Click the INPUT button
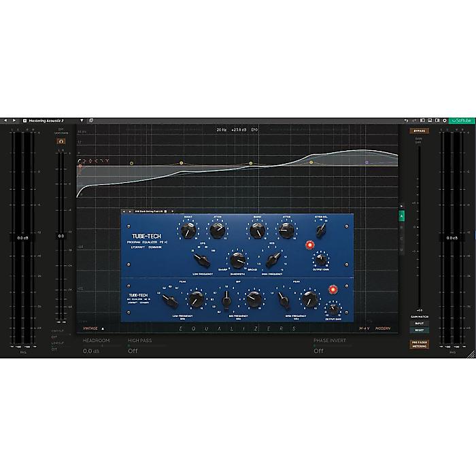 (x=420, y=324)
